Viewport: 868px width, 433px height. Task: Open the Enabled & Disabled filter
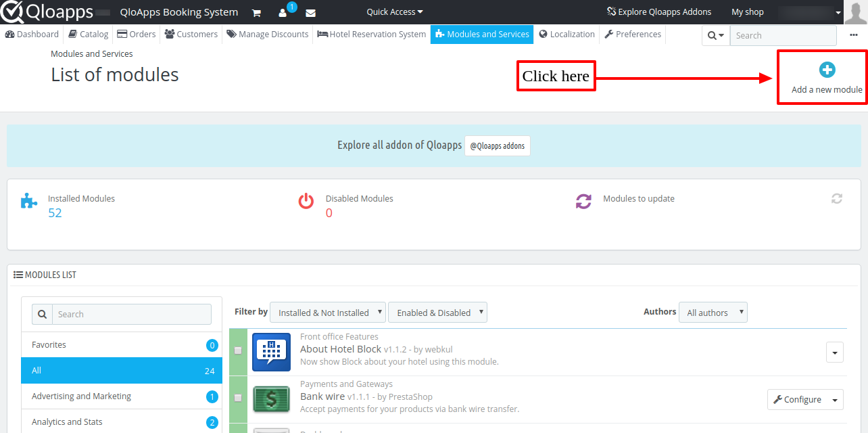(x=437, y=313)
